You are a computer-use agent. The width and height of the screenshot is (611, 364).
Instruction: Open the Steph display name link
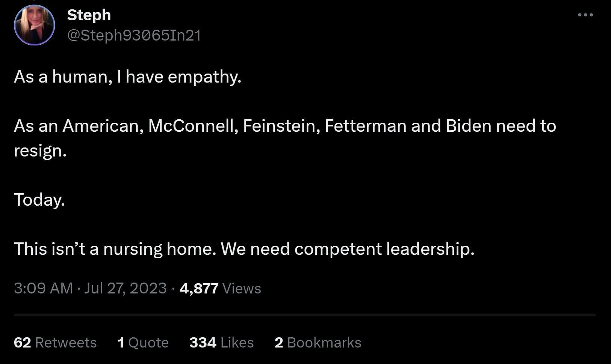pyautogui.click(x=89, y=15)
